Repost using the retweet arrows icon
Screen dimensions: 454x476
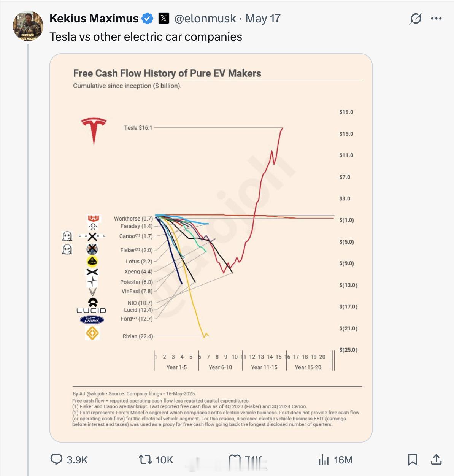pos(145,460)
